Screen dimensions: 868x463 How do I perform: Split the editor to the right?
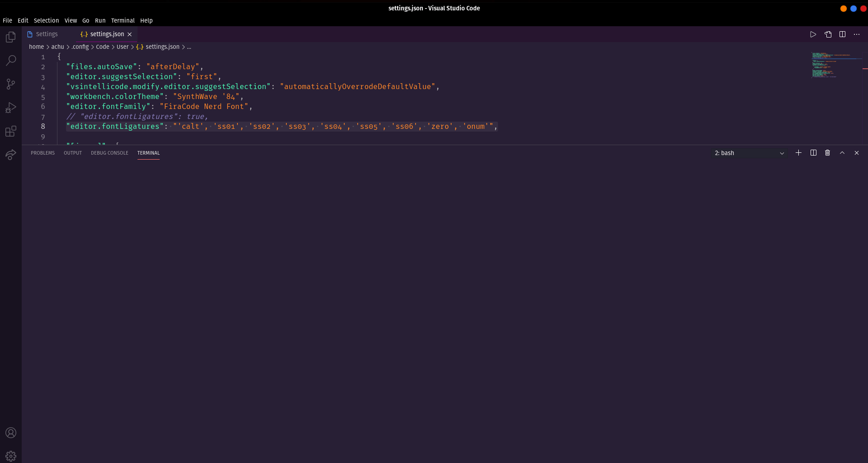(842, 34)
